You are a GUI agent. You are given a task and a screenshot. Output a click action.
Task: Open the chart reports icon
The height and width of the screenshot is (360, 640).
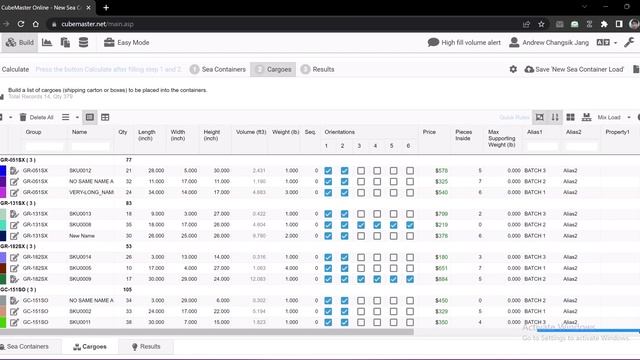pos(47,42)
